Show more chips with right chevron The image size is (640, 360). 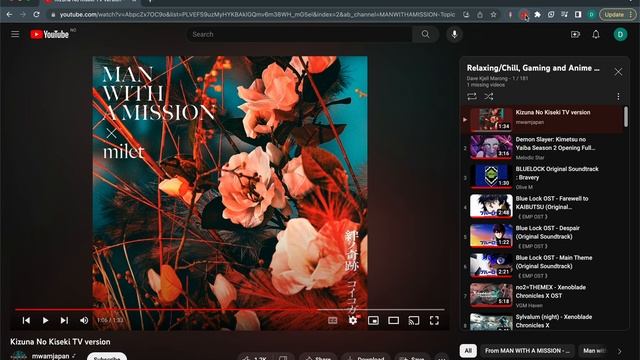coord(619,351)
